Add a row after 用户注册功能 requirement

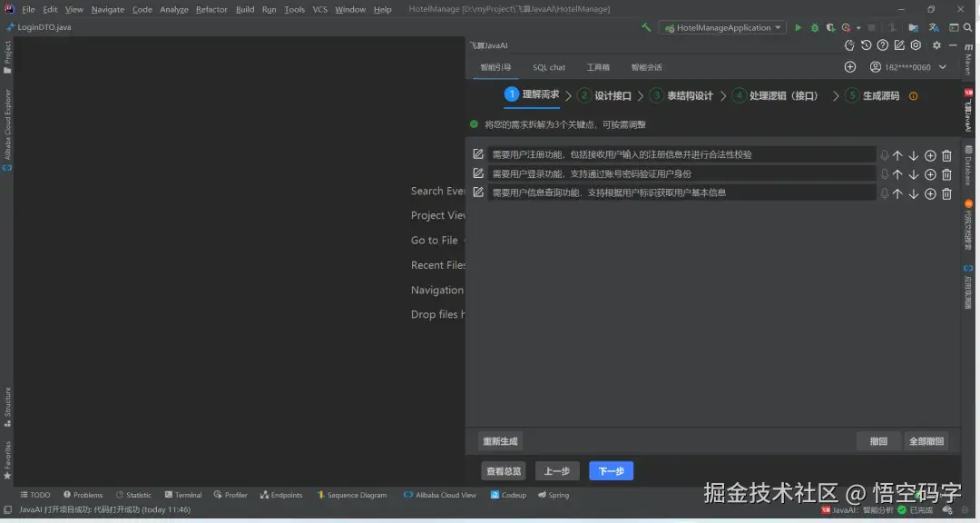coord(930,156)
